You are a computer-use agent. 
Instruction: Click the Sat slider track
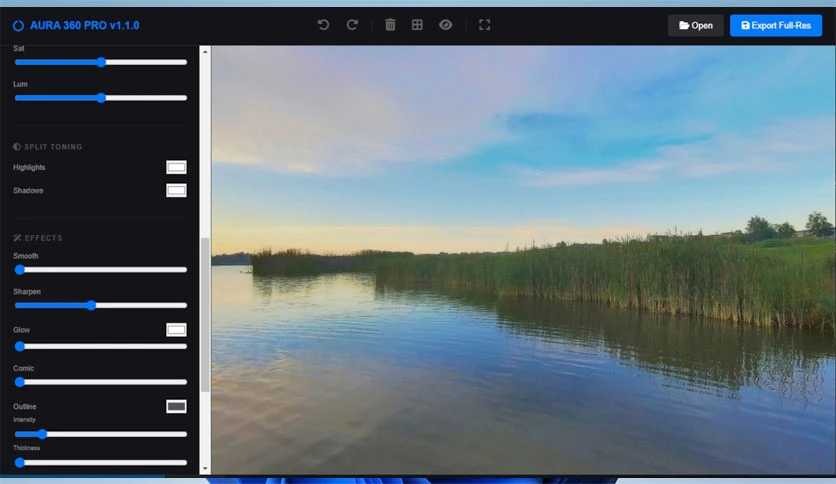(101, 62)
